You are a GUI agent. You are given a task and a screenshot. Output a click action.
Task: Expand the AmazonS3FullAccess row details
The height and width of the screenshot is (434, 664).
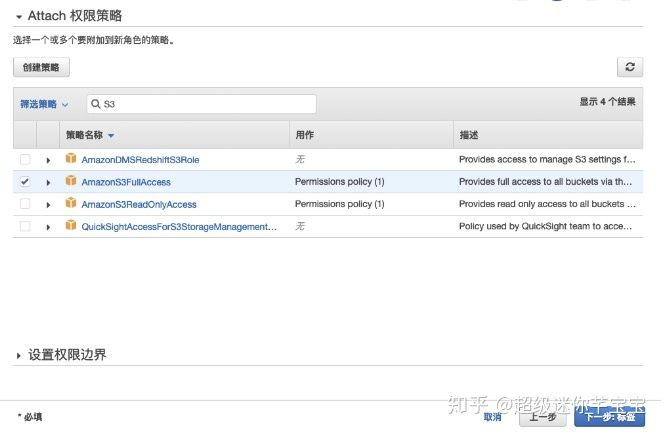[x=48, y=182]
